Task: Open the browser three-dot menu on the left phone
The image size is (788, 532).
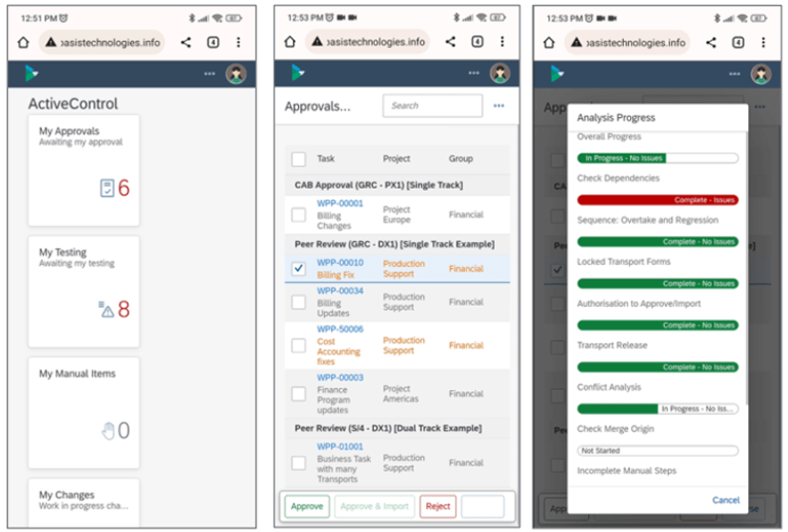Action: click(238, 43)
